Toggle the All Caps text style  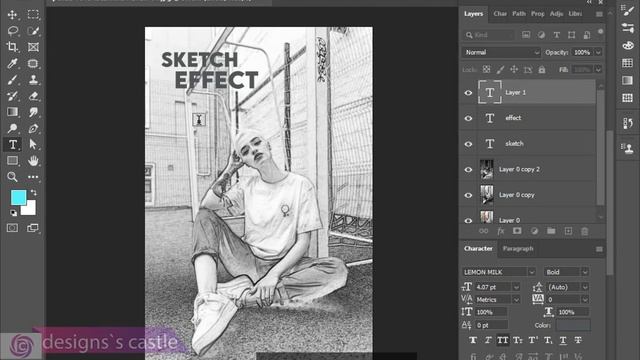(x=503, y=340)
